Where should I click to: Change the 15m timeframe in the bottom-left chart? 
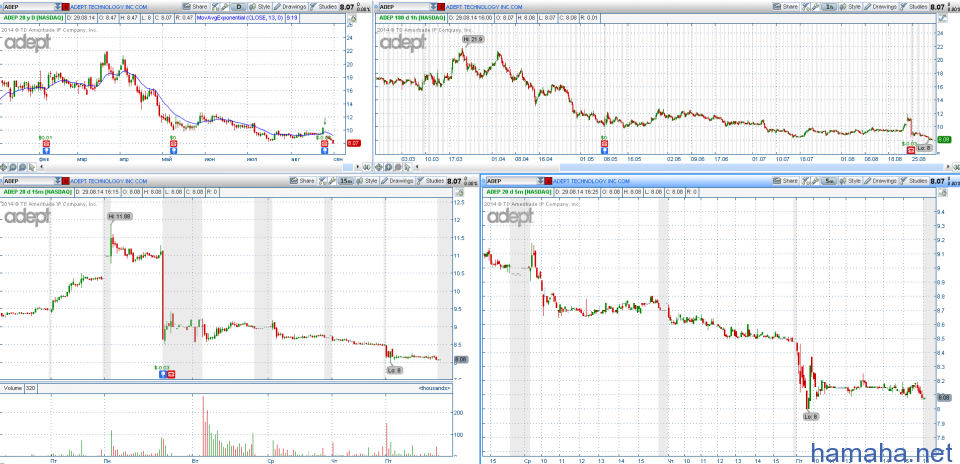pyautogui.click(x=345, y=181)
